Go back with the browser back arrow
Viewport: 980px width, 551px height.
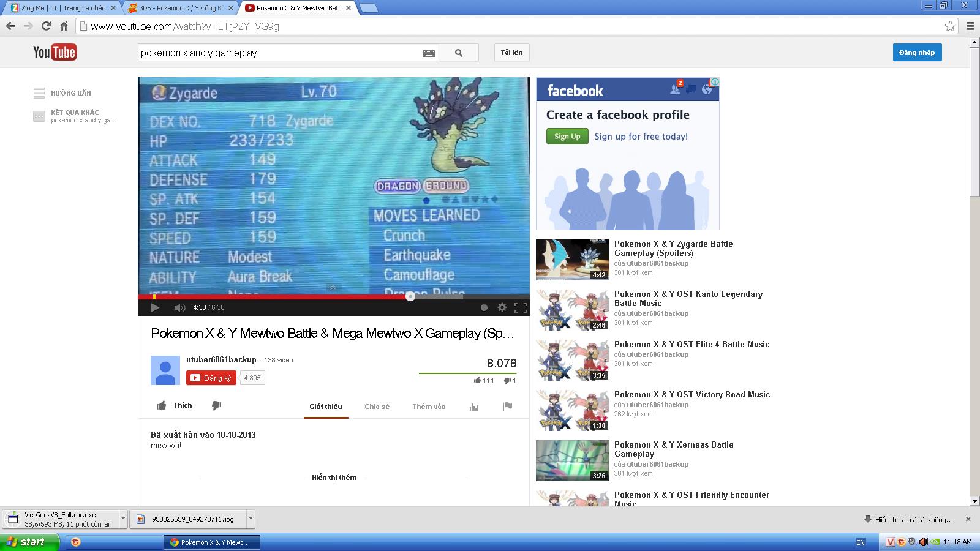10,26
